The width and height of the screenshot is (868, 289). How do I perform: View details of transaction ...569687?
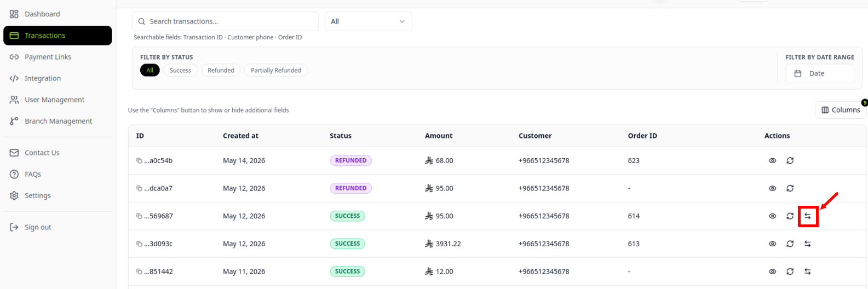(772, 216)
